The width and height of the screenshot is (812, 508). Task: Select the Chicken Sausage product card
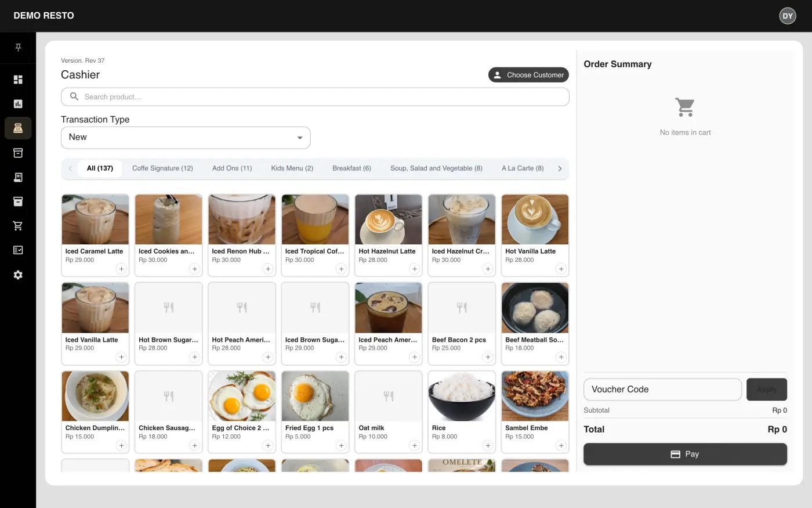tap(168, 412)
